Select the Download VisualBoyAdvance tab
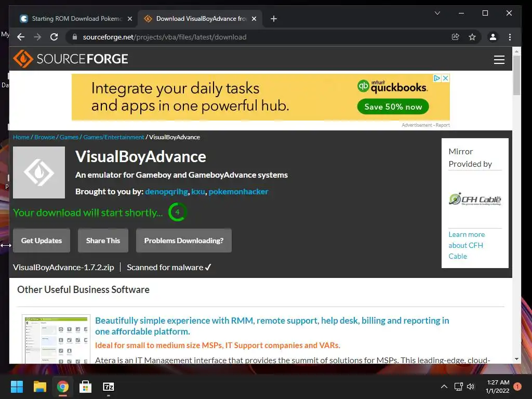Screen dimensions: 532x399 click(x=200, y=19)
